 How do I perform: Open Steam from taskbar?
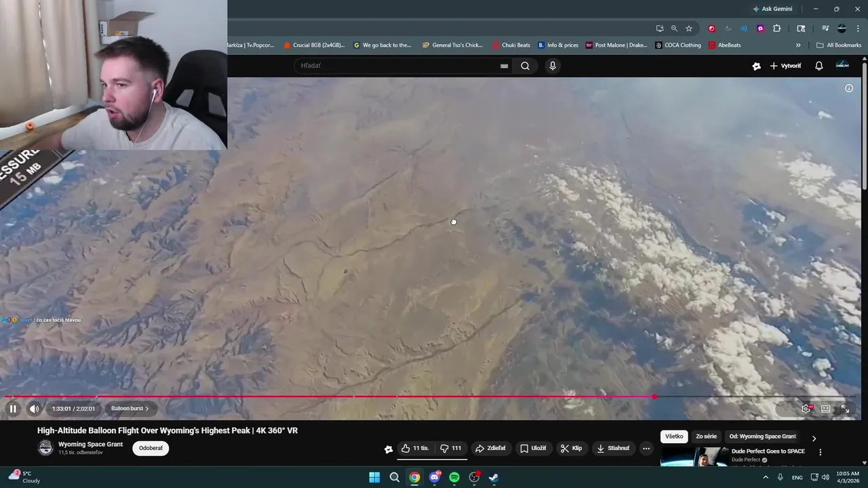pyautogui.click(x=494, y=477)
